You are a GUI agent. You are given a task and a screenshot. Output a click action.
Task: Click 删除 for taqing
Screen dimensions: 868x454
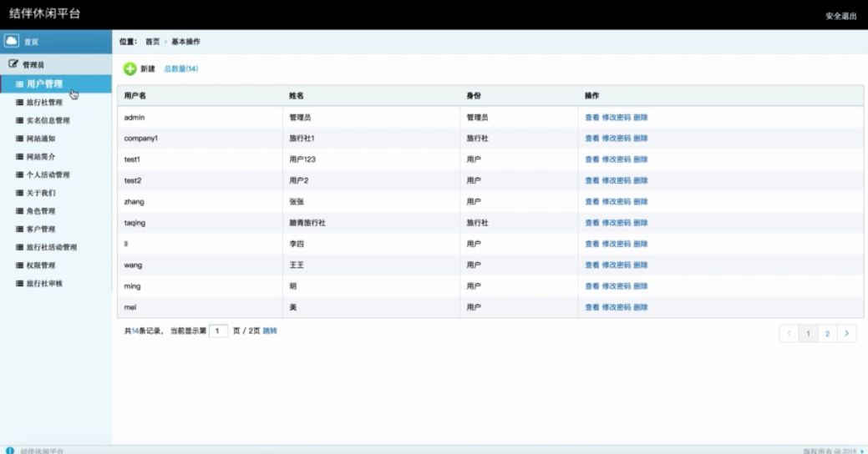point(641,222)
